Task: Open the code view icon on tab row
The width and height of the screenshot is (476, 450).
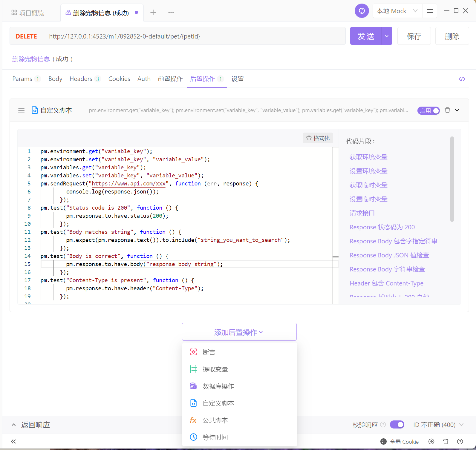Action: 462,79
